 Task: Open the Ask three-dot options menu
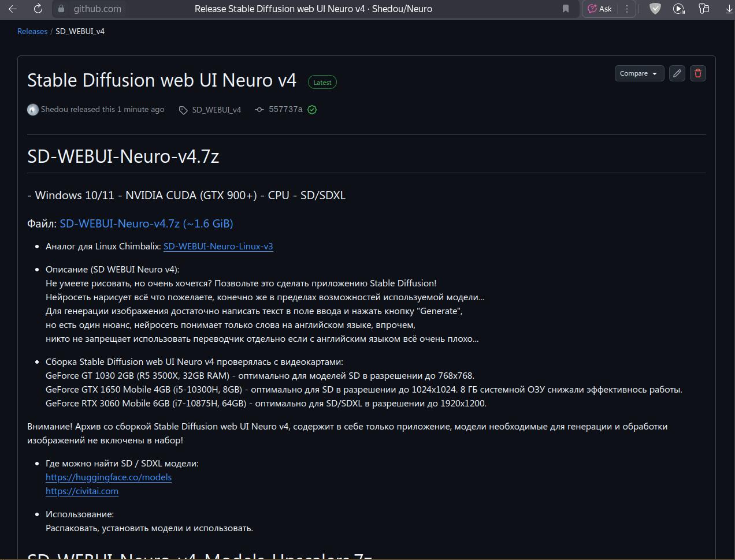(626, 9)
